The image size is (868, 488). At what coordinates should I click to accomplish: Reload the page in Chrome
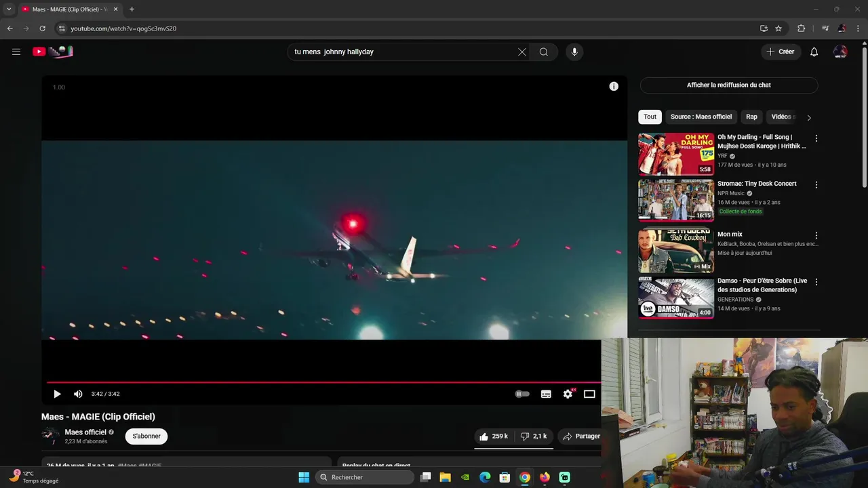point(42,28)
